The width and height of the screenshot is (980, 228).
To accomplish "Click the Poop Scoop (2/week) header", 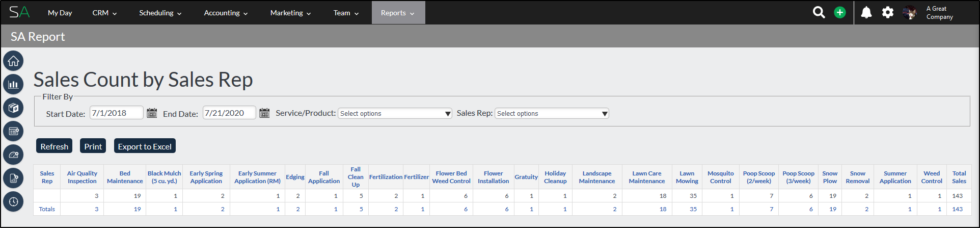I will [x=759, y=177].
